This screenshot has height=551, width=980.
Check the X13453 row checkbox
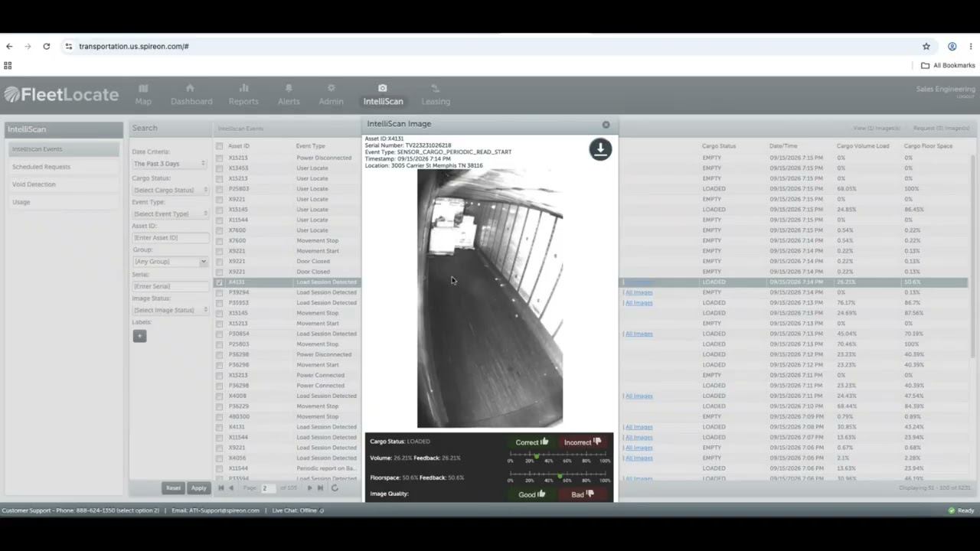tap(220, 168)
